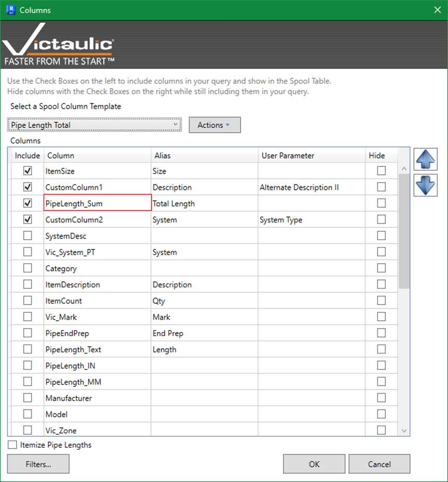The width and height of the screenshot is (448, 482).
Task: Expand the Actions dropdown button
Action: pyautogui.click(x=214, y=125)
